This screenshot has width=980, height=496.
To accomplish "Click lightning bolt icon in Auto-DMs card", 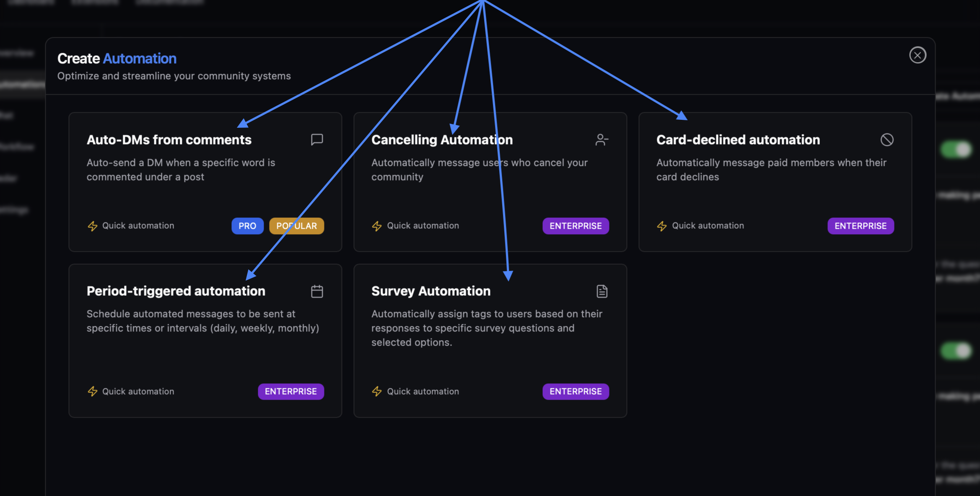I will point(93,226).
